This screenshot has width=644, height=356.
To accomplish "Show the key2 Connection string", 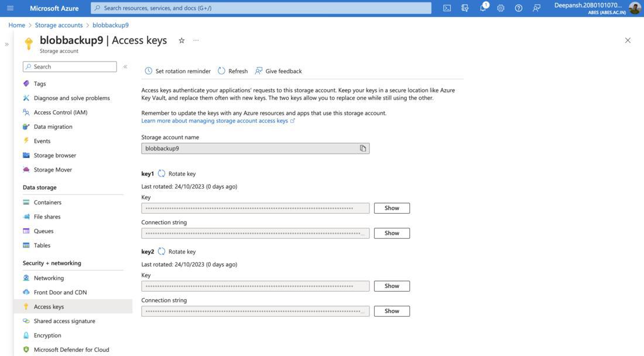I will [x=392, y=311].
